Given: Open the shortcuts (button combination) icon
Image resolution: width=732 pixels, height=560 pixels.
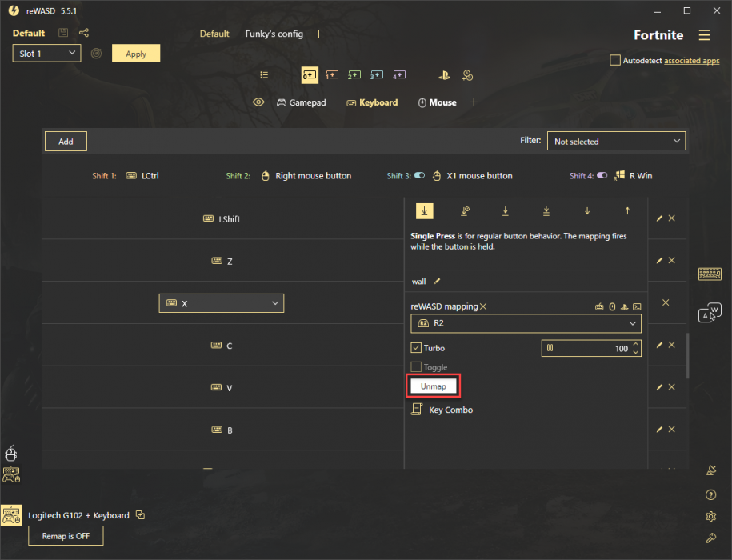Looking at the screenshot, I should [x=467, y=75].
